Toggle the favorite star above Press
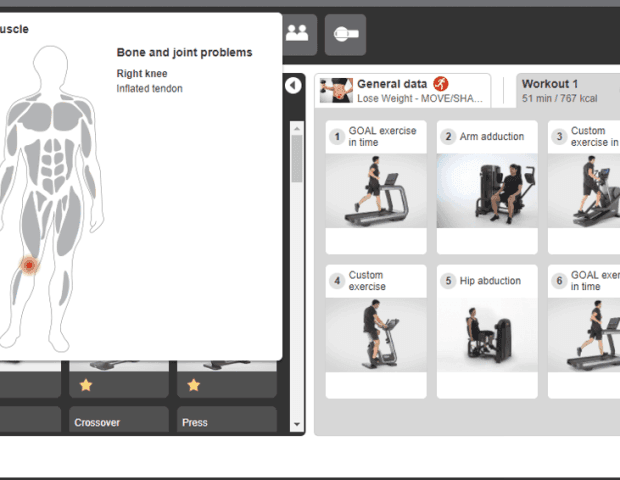Screen dimensions: 620x480 click(x=193, y=385)
